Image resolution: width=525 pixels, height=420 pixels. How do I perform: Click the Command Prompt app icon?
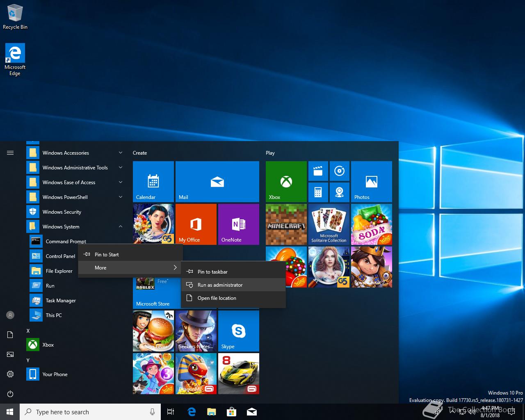coord(36,241)
